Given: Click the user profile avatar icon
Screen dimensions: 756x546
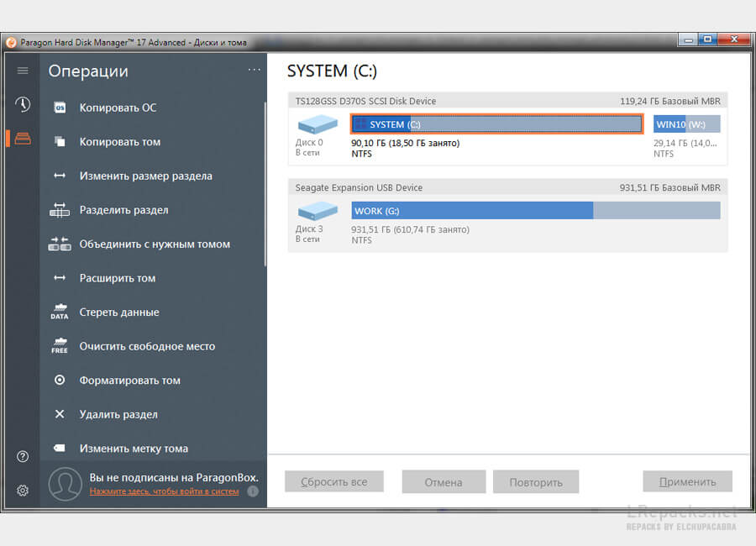Looking at the screenshot, I should (x=65, y=484).
